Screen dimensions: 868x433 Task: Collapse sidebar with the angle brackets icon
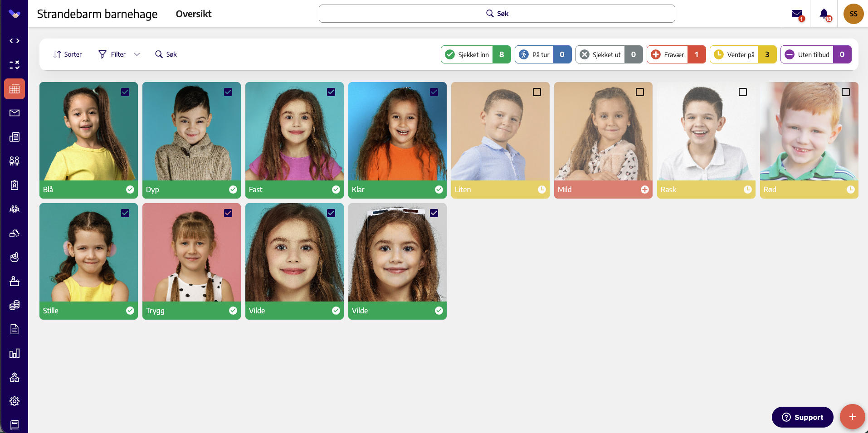[15, 41]
